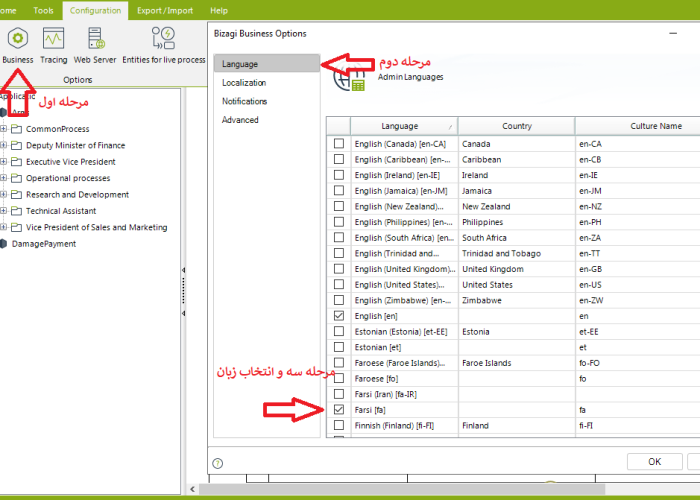Open the Tools ribbon tab
The image size is (700, 500).
coord(43,10)
